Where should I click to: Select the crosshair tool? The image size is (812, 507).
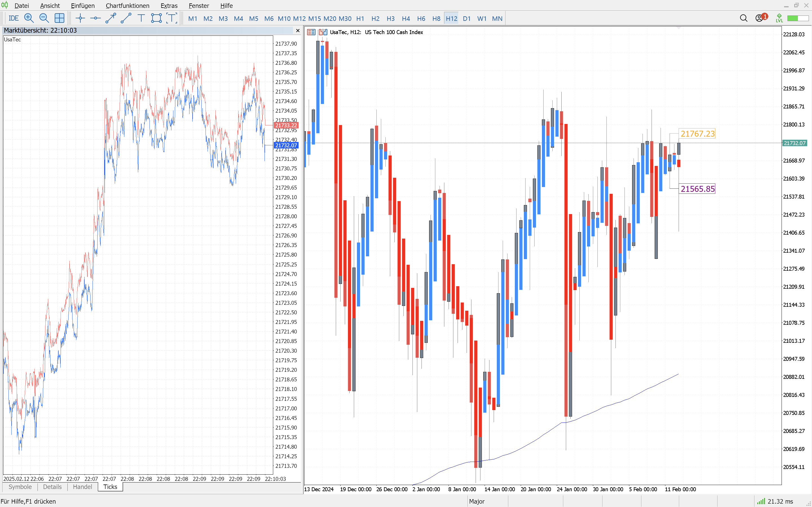(x=80, y=18)
